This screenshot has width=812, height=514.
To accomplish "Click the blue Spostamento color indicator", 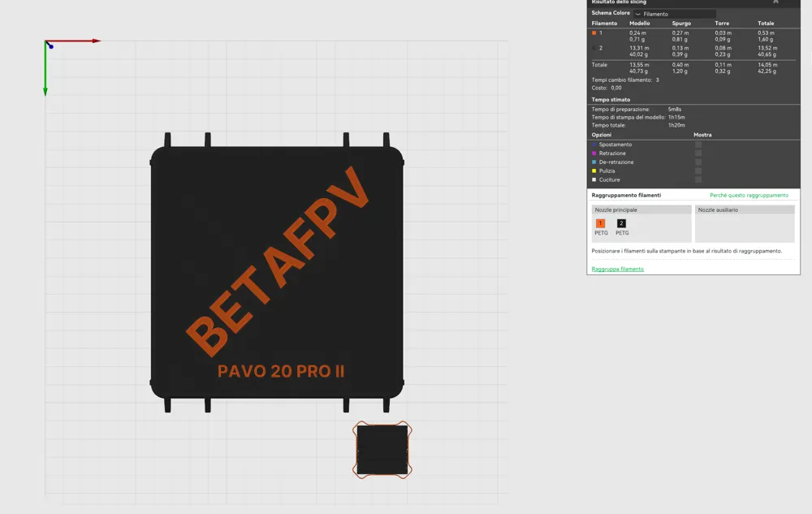I will pyautogui.click(x=594, y=145).
